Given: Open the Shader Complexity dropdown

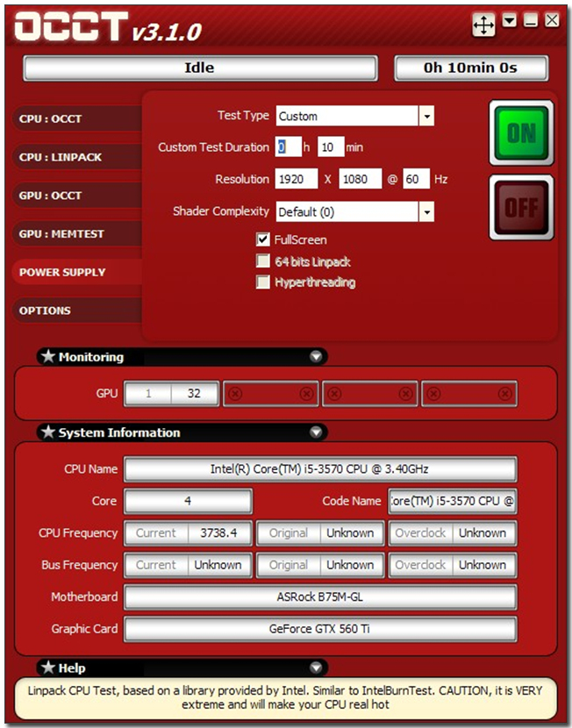Looking at the screenshot, I should [x=426, y=212].
